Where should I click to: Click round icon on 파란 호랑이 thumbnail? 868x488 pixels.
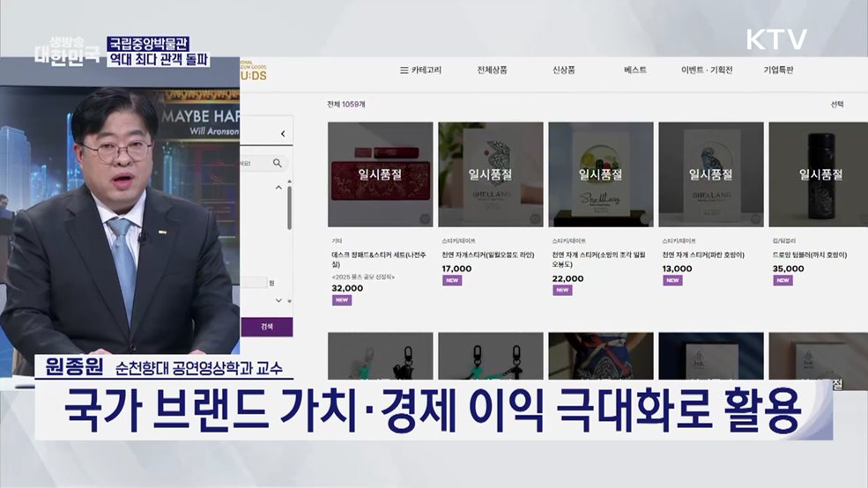(x=755, y=219)
